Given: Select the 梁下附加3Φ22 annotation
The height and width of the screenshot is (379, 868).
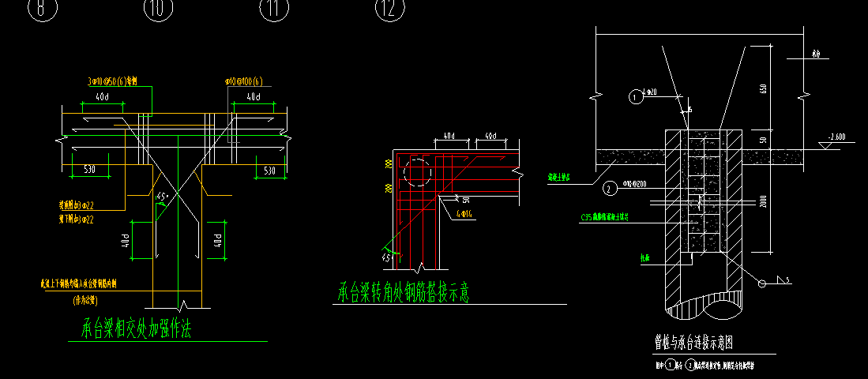Looking at the screenshot, I should [77, 219].
